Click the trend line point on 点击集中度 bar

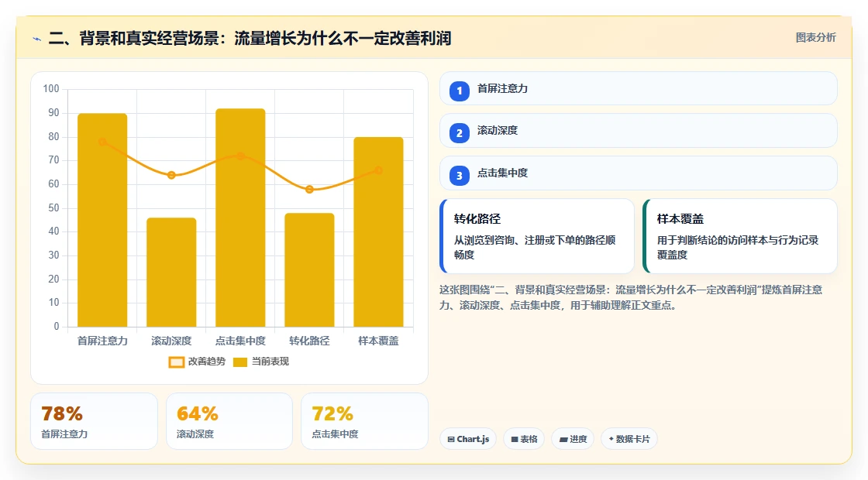point(240,156)
